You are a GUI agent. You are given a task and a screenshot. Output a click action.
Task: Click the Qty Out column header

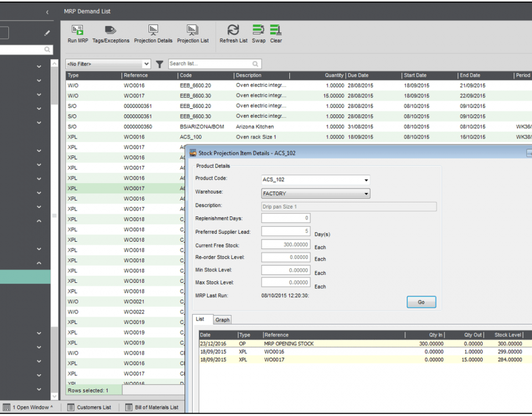(x=465, y=335)
